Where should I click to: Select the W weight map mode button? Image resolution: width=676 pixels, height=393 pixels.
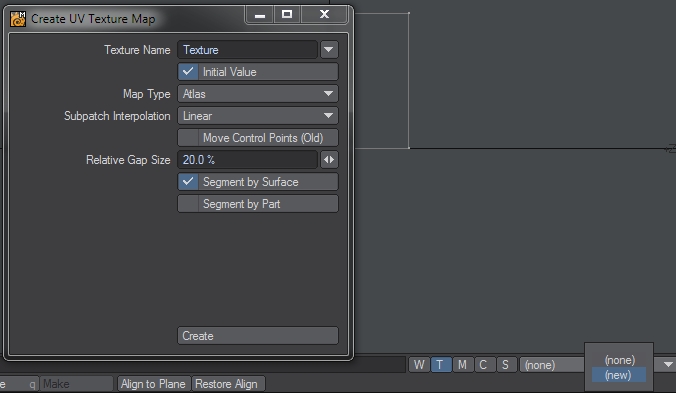(x=419, y=365)
